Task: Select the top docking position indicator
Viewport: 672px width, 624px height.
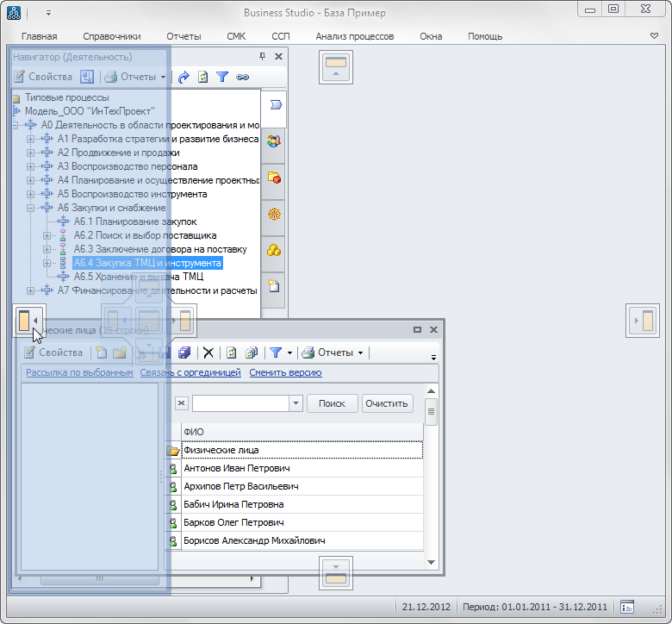Action: tap(336, 66)
